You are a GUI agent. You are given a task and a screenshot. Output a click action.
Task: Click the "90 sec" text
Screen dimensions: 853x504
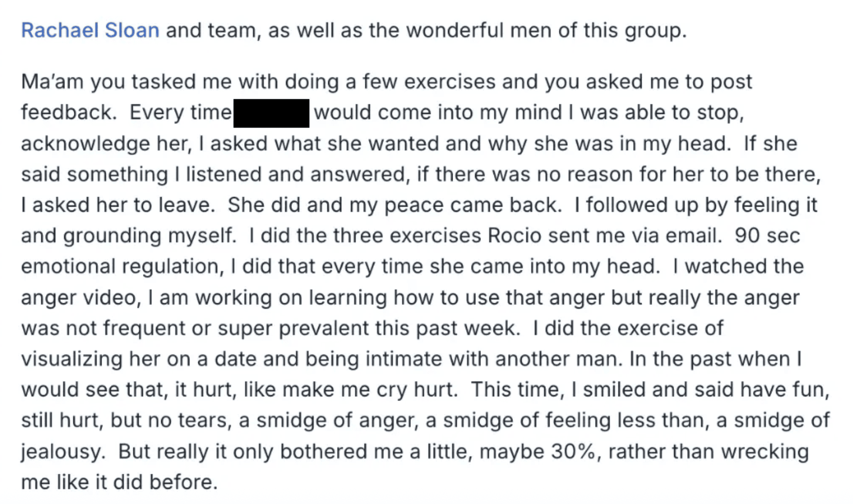point(767,236)
